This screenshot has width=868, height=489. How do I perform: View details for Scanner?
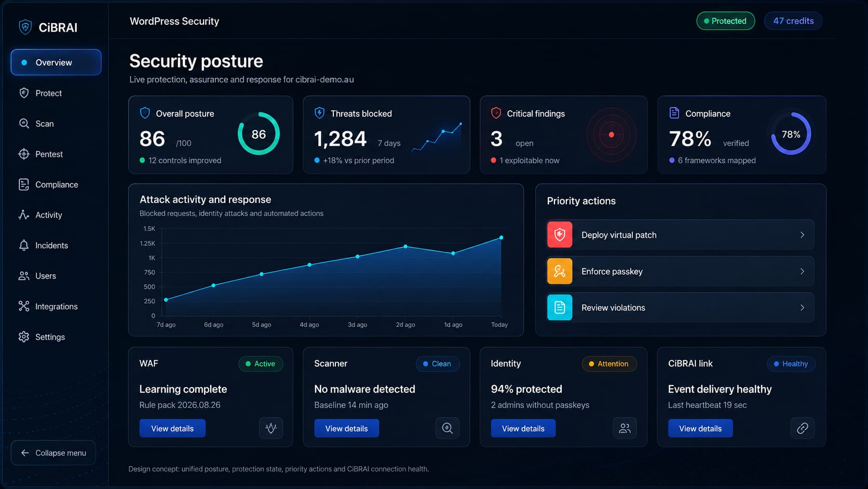[346, 428]
